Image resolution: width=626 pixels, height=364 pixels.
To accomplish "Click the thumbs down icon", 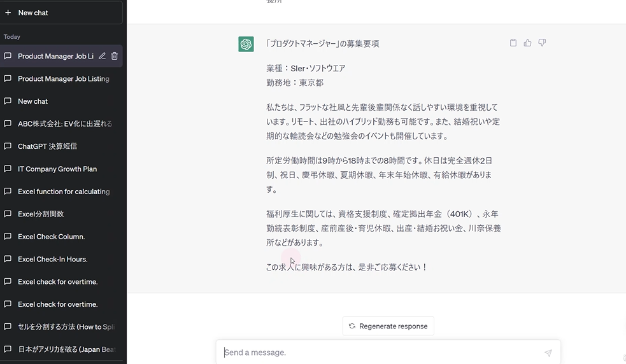I will click(542, 43).
